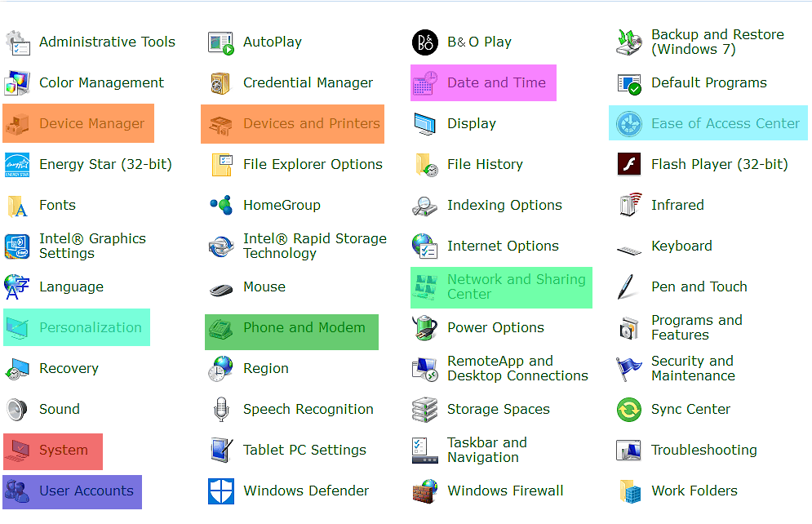Open the Windows Firewall brick wall icon
Image resolution: width=812 pixels, height=524 pixels.
[425, 491]
